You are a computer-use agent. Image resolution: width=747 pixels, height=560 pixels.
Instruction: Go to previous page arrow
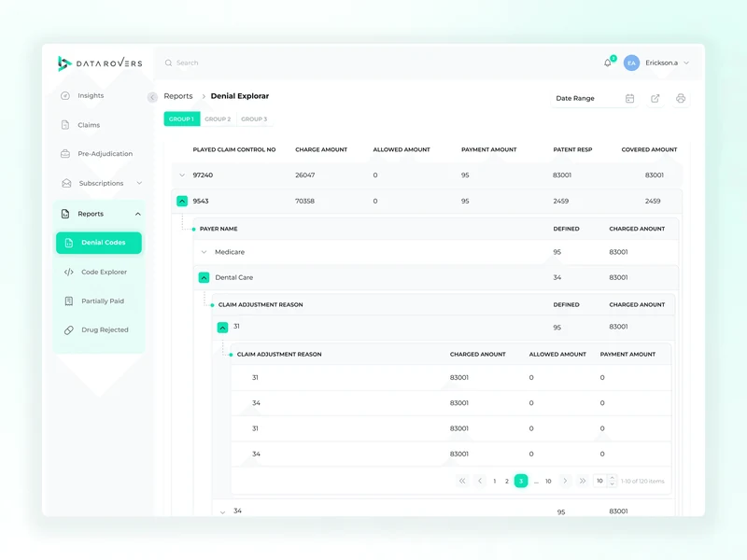[480, 481]
